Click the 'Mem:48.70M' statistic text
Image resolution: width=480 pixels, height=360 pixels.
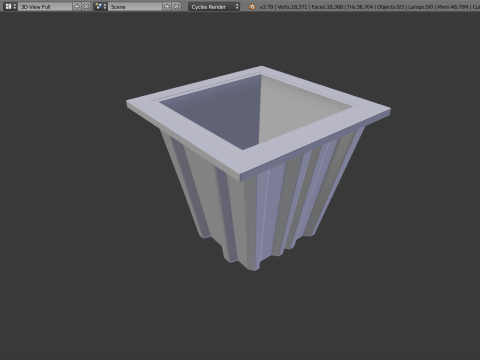[x=453, y=7]
